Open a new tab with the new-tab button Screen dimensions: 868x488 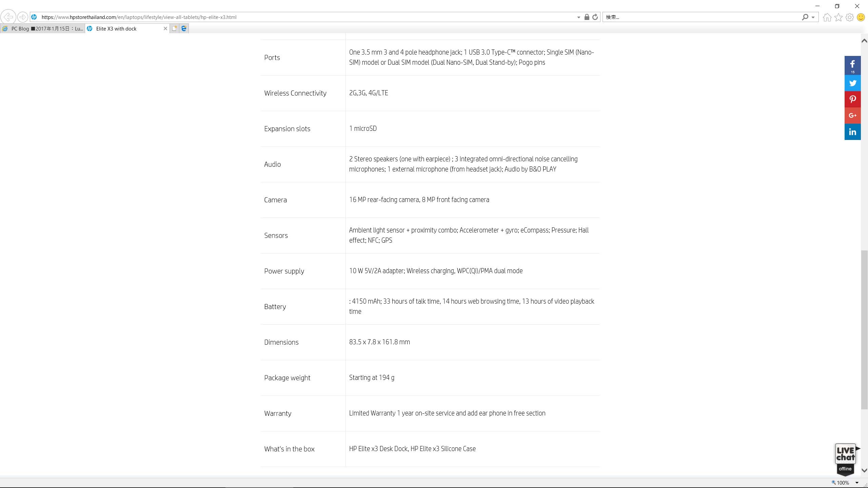(174, 28)
